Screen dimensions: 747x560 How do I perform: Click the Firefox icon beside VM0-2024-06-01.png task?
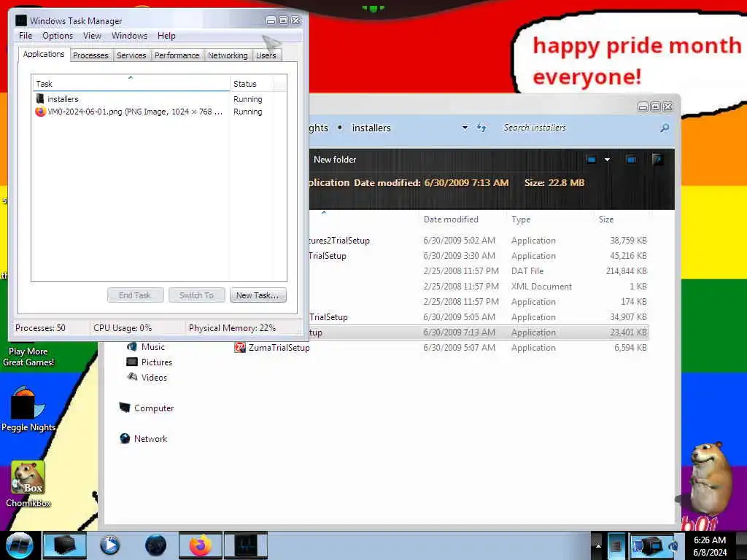(x=40, y=112)
